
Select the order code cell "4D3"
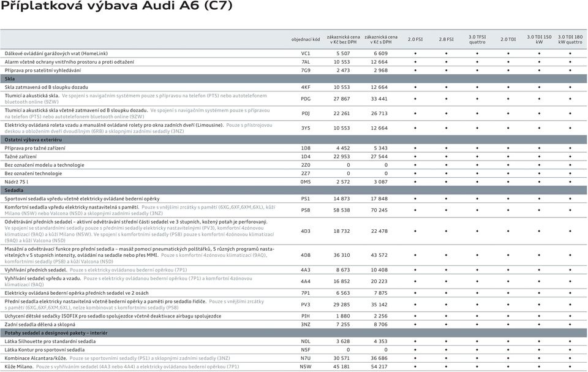pyautogui.click(x=306, y=231)
